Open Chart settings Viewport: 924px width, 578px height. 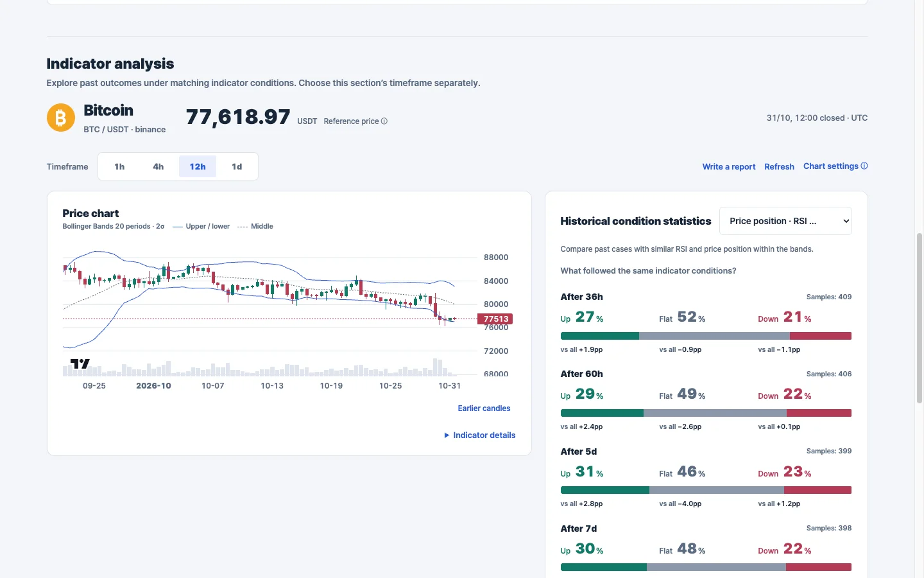pos(831,166)
